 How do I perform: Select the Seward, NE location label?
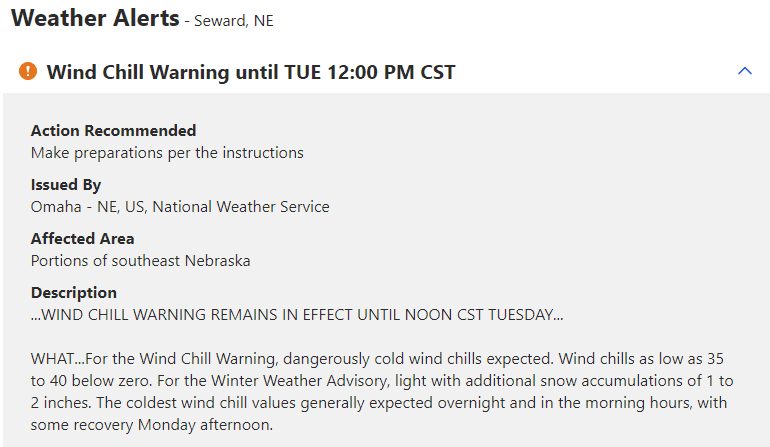(x=234, y=20)
